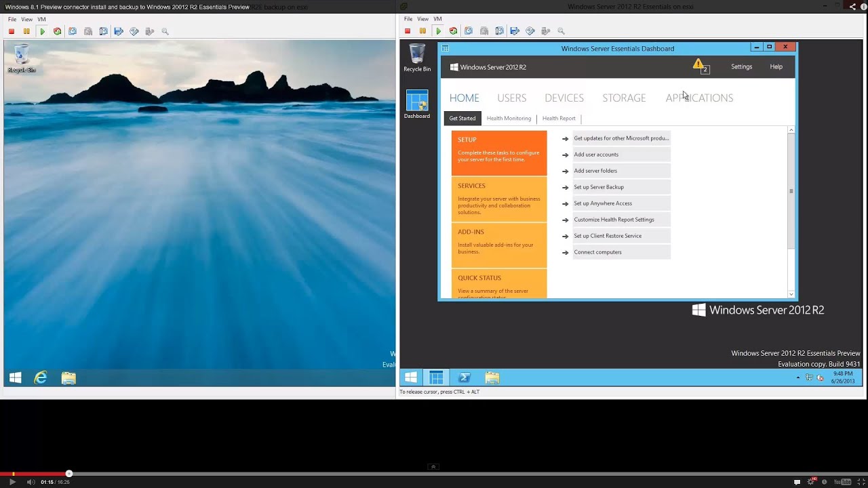This screenshot has width=868, height=488.
Task: Select HOME section in Dashboard
Action: (x=465, y=98)
